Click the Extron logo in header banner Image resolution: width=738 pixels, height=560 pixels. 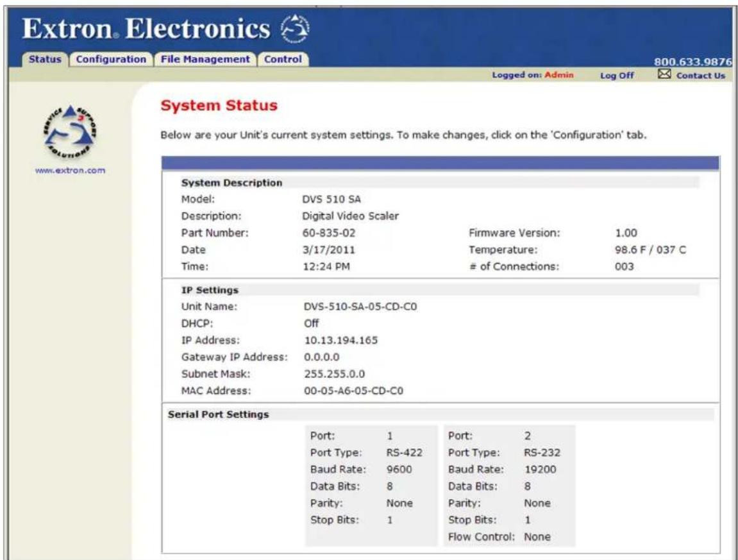pos(295,29)
